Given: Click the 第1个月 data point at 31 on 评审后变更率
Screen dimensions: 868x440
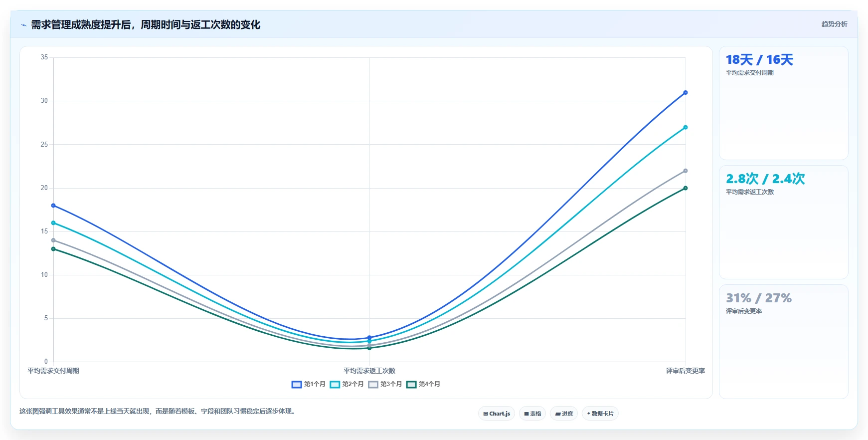Looking at the screenshot, I should tap(686, 93).
